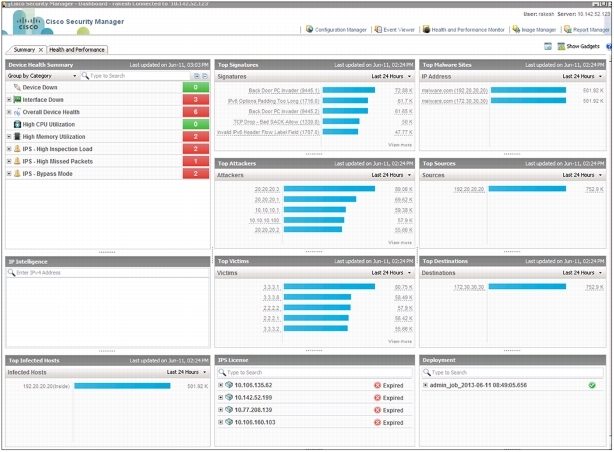Close the Summary tab with its X

point(40,50)
